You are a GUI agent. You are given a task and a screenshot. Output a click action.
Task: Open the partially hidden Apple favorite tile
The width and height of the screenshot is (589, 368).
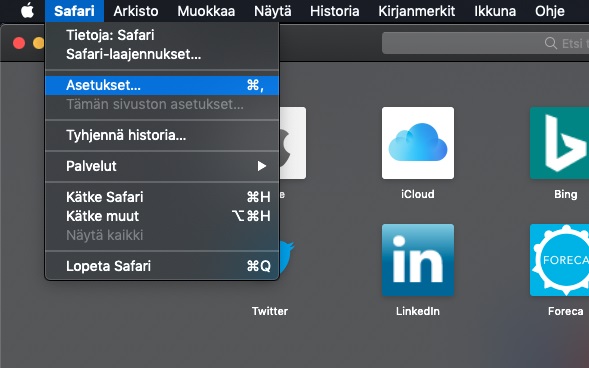(293, 143)
